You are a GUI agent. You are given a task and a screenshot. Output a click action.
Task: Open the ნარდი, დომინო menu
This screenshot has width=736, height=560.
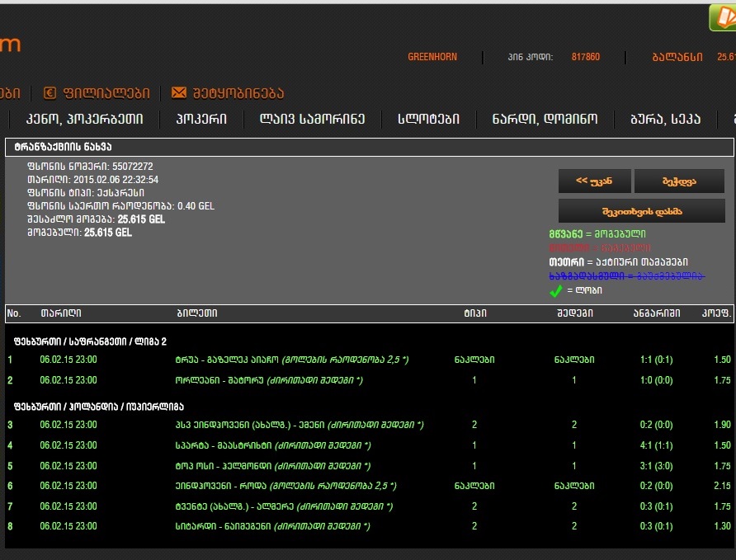(545, 119)
